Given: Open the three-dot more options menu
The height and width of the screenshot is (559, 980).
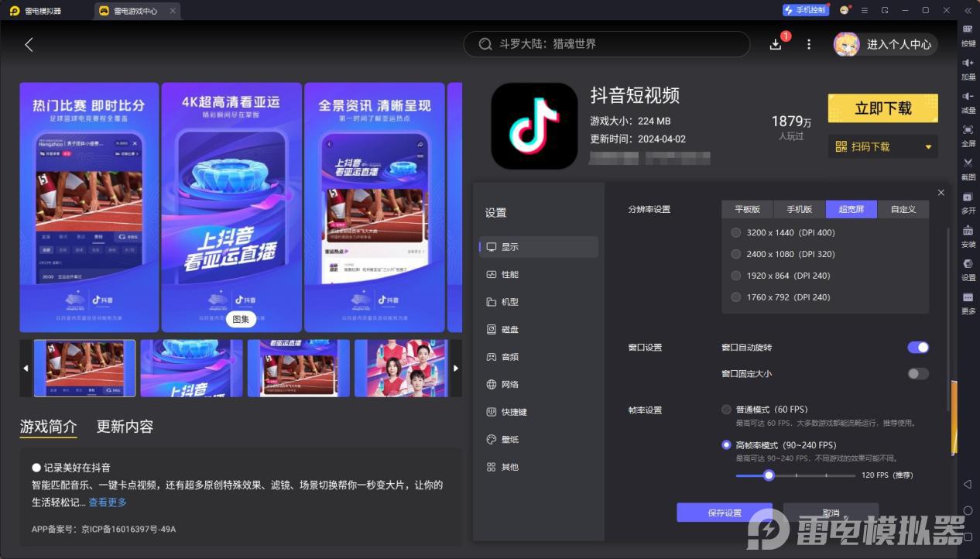Looking at the screenshot, I should pyautogui.click(x=809, y=45).
